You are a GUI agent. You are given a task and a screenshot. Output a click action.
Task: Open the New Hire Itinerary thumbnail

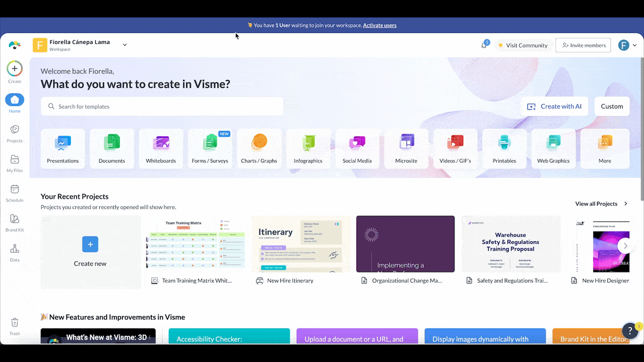301,244
